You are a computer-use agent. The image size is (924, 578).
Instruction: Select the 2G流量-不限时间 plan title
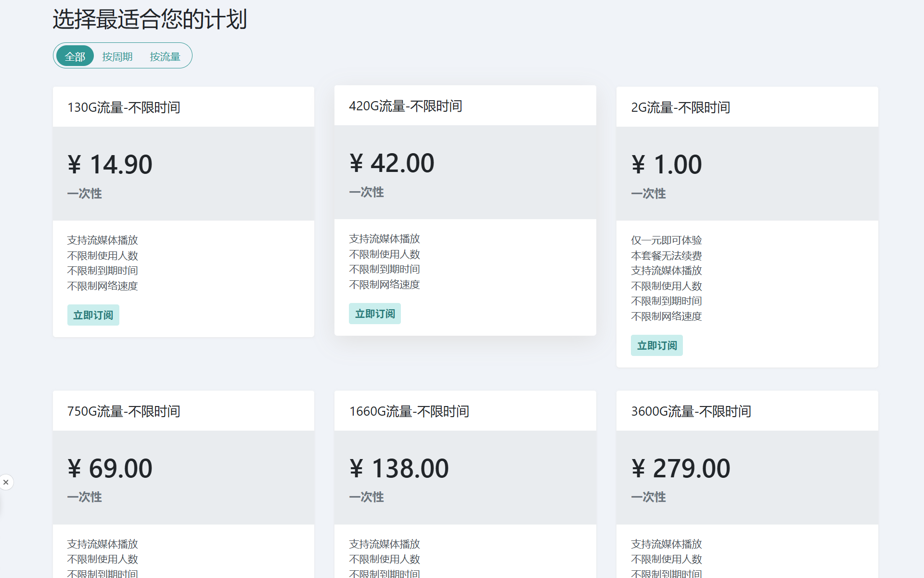(680, 107)
